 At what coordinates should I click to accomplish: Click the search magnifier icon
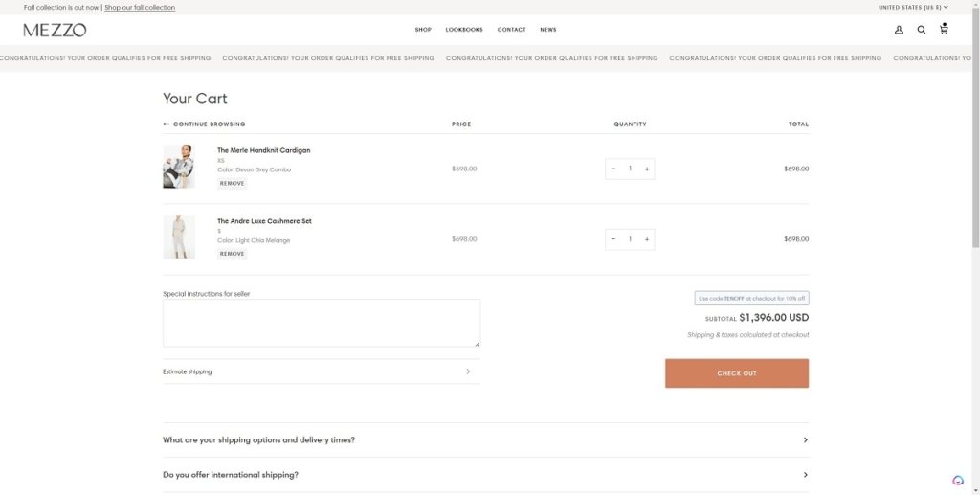(922, 30)
